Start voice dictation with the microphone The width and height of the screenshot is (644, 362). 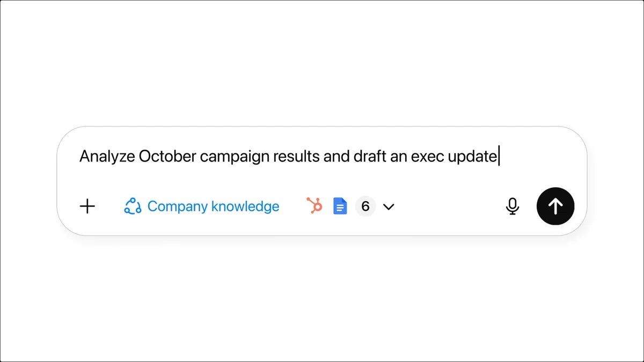pyautogui.click(x=513, y=206)
